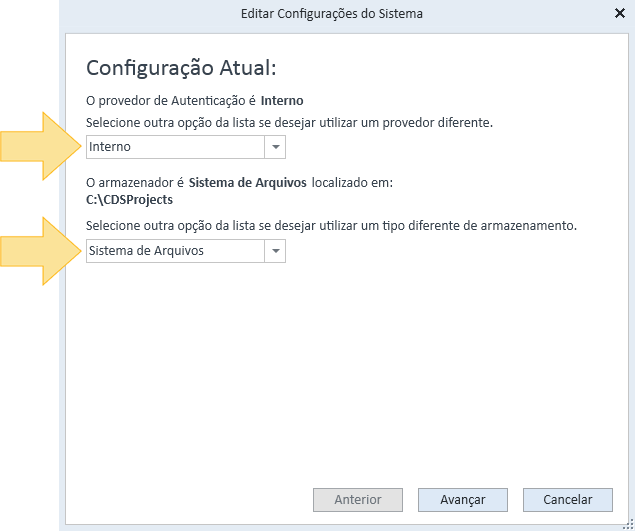Image resolution: width=635 pixels, height=531 pixels.
Task: Click the O armazenador é label
Action: click(x=135, y=183)
